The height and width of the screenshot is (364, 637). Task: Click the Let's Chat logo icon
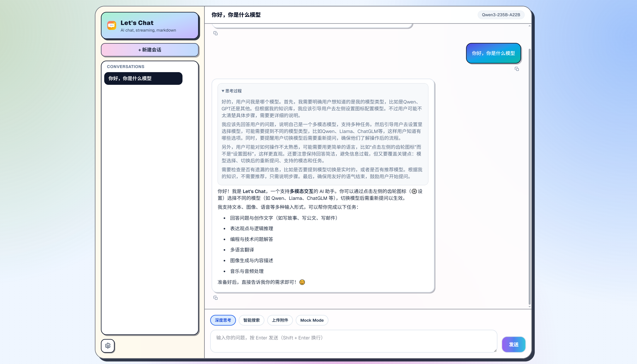[x=112, y=26]
